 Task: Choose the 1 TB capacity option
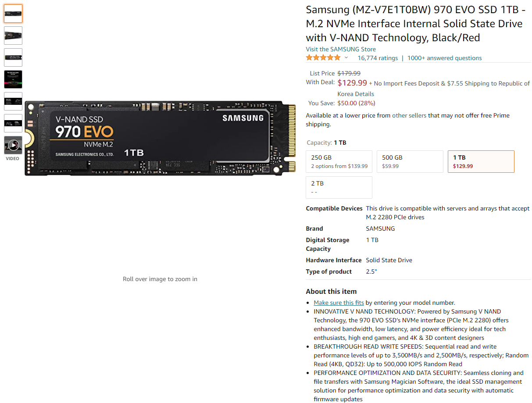pos(481,161)
